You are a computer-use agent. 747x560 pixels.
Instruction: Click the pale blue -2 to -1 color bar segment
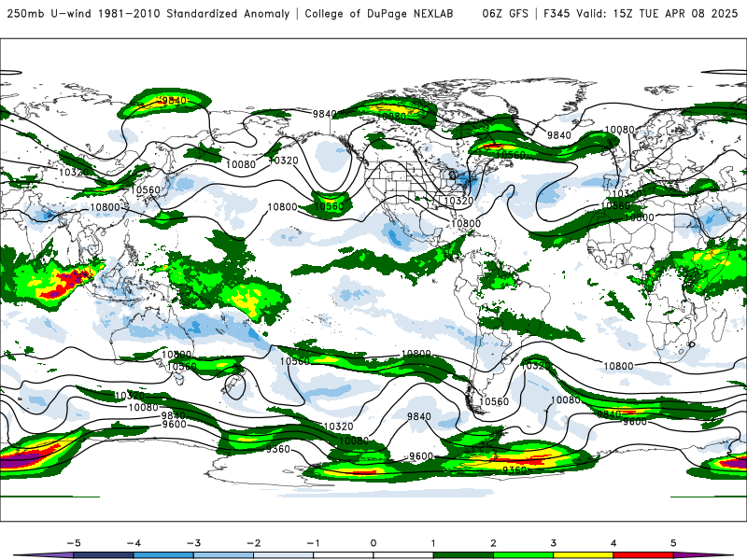tap(284, 555)
